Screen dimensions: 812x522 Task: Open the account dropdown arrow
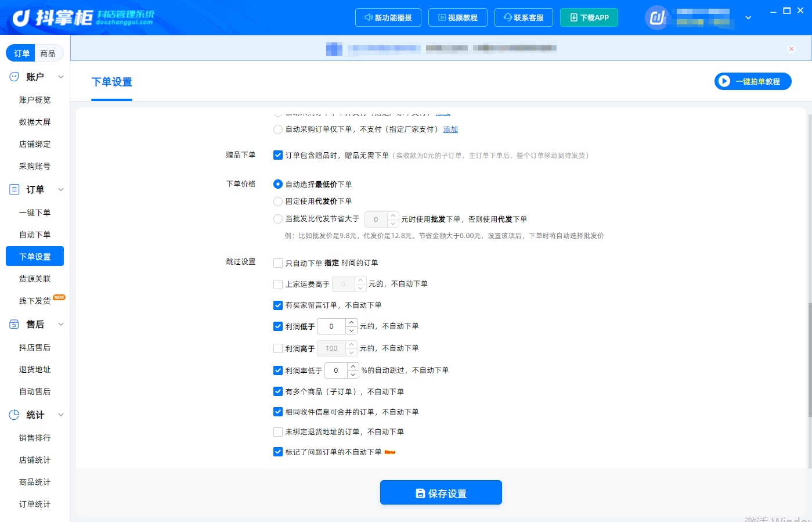(748, 17)
